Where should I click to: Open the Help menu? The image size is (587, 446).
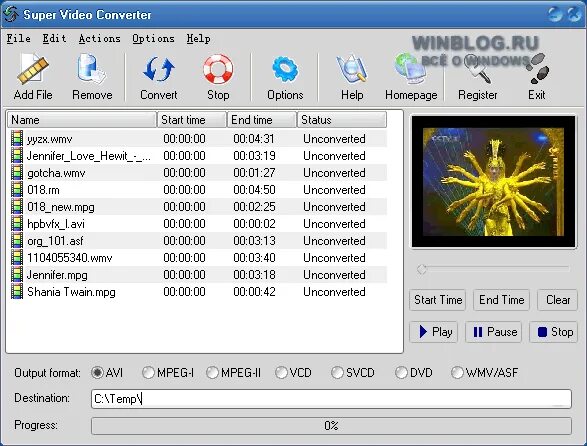[x=198, y=38]
